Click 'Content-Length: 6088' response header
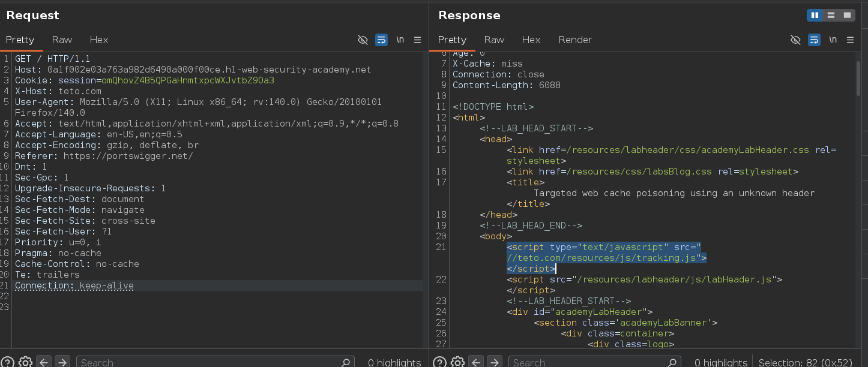This screenshot has height=367, width=868. [507, 85]
